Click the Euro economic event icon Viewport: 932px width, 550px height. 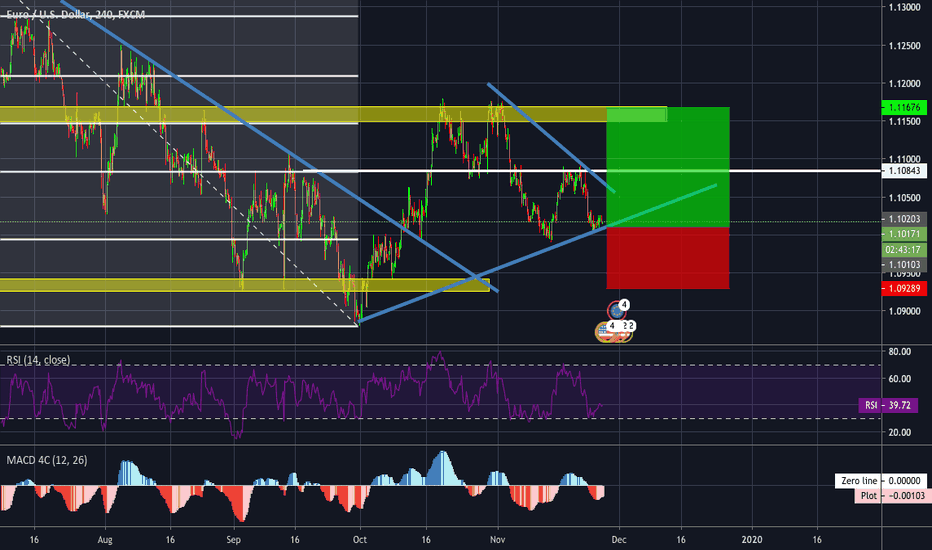tap(617, 309)
